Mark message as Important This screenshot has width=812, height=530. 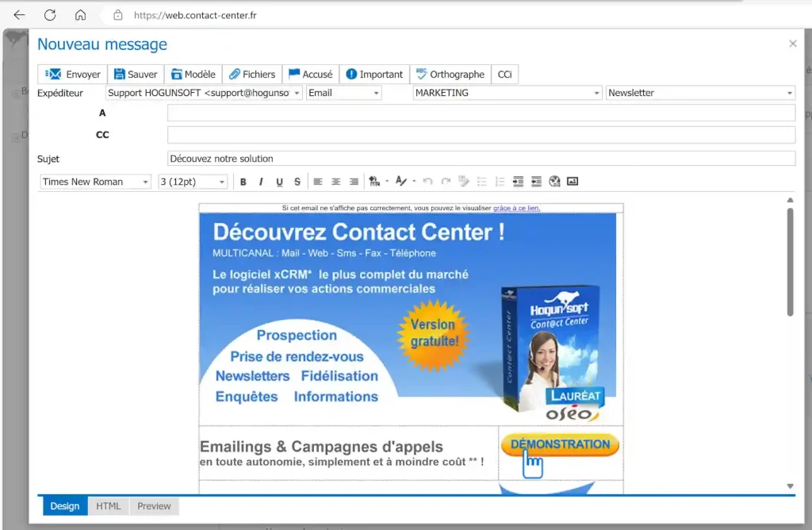(x=374, y=74)
